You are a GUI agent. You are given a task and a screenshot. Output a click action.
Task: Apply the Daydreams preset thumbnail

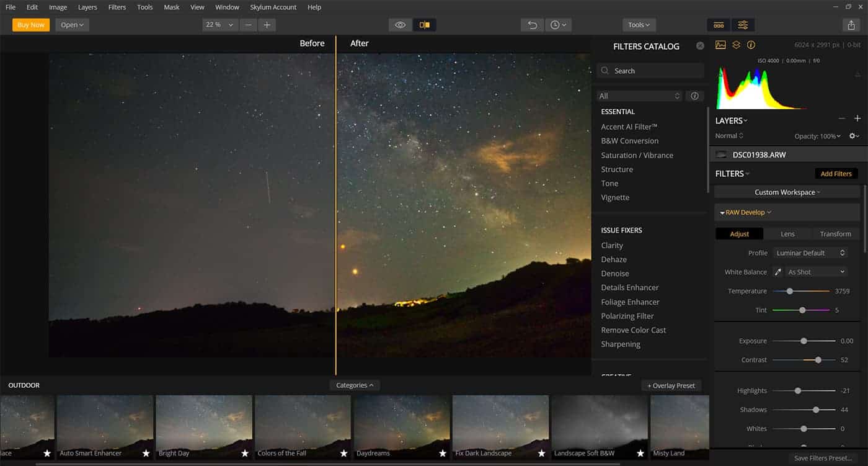click(x=402, y=427)
